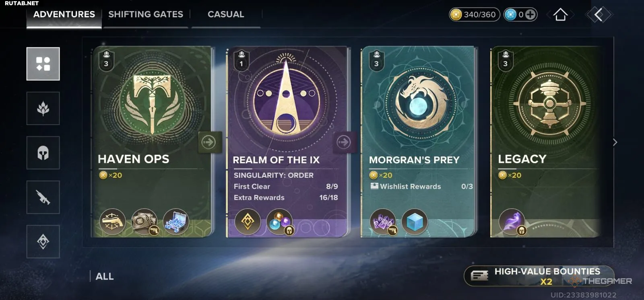Select the all-categories grid filter icon
Screen dimensions: 644x300
(x=43, y=64)
